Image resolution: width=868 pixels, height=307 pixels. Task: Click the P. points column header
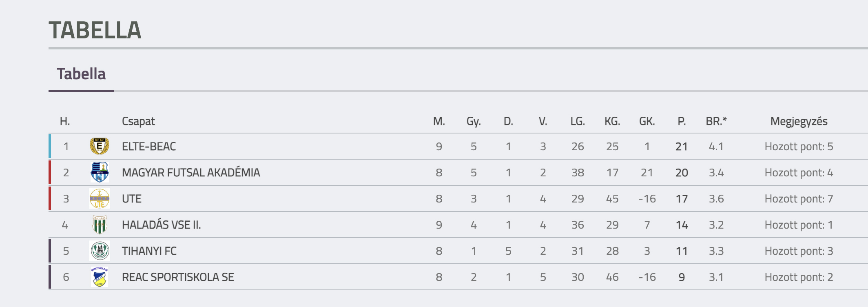point(682,121)
